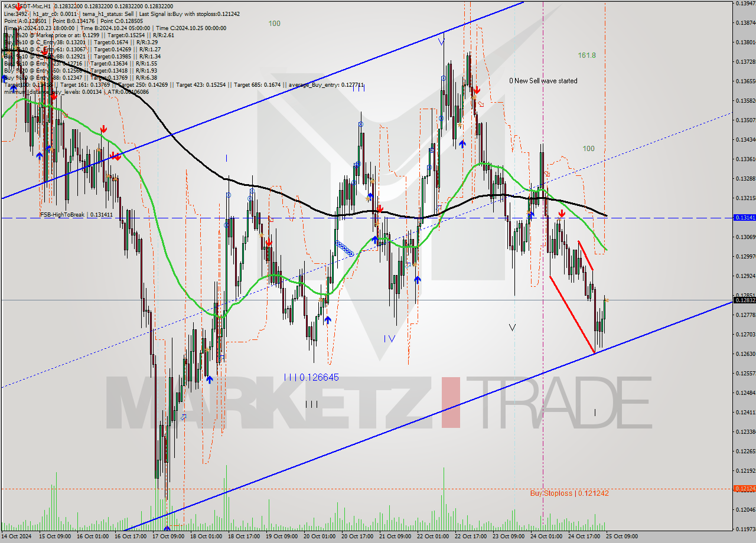Click the FSB-HighToBreak 0.131411 label
756x543 pixels.
click(x=76, y=215)
